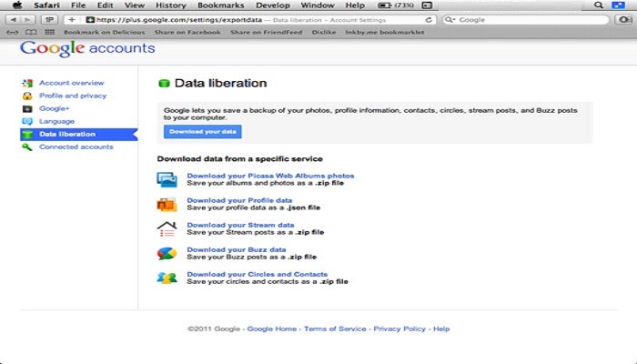
Task: Open the Apple menu
Action: point(16,5)
